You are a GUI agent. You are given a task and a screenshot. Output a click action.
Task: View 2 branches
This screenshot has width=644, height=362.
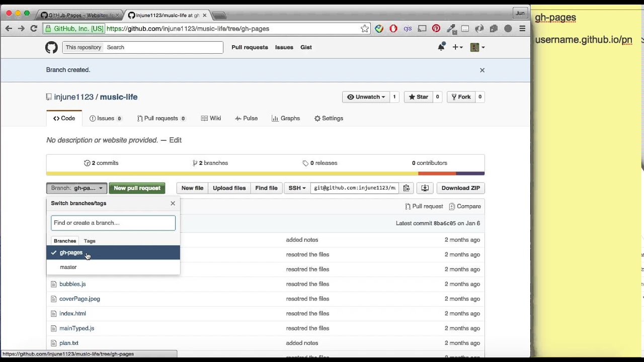point(210,163)
